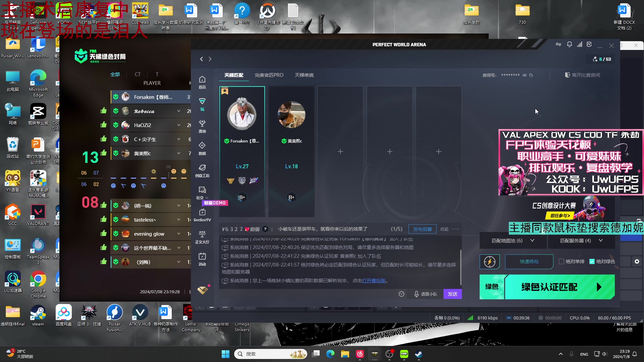Open notifications bell in title bar

pos(569,44)
